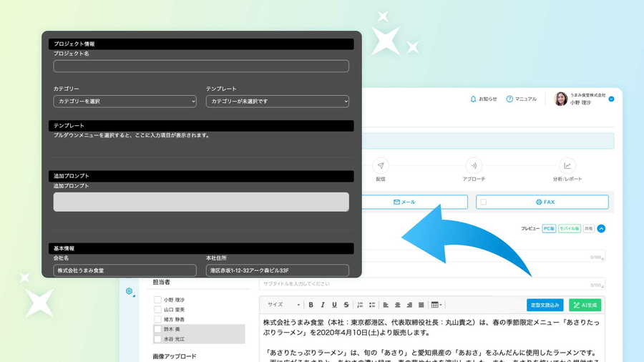Click the 分析/レポート chart icon

[567, 165]
